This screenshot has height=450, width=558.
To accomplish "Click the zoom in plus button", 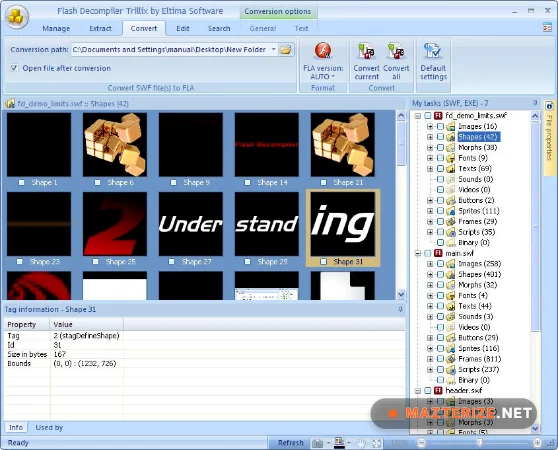I will 537,443.
